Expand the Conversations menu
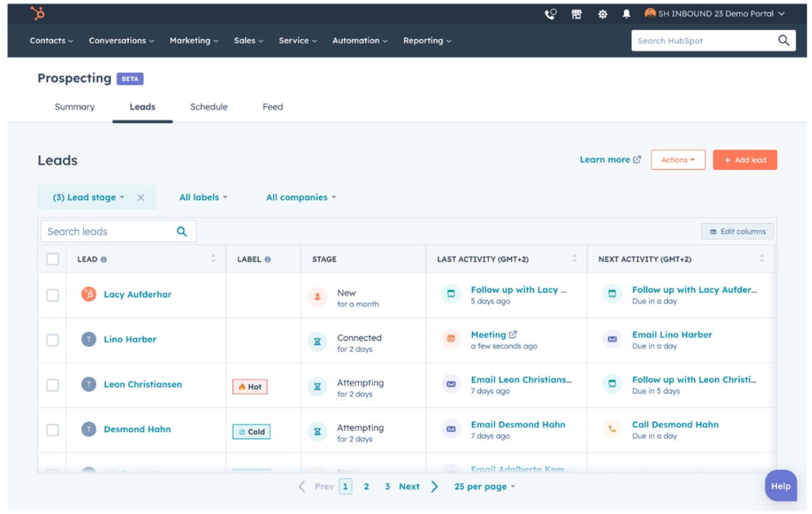 [121, 41]
